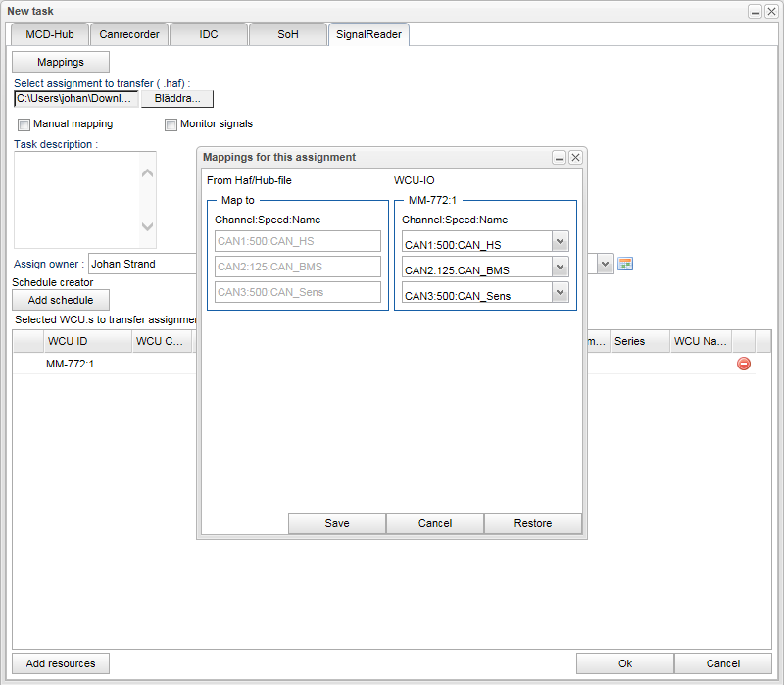The height and width of the screenshot is (685, 784).
Task: Browse for file with Bläddra button
Action: (x=177, y=98)
